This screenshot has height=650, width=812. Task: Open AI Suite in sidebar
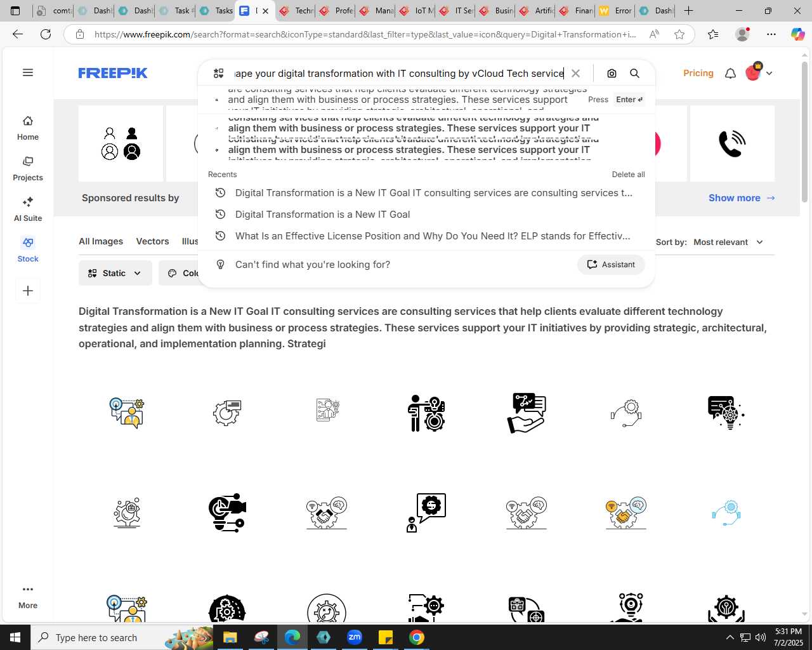point(28,209)
